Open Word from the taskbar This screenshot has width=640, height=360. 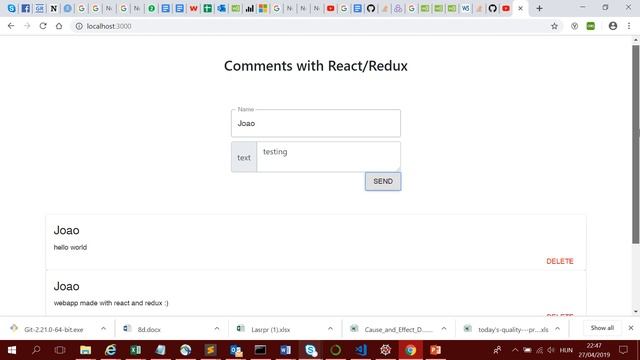coord(285,350)
